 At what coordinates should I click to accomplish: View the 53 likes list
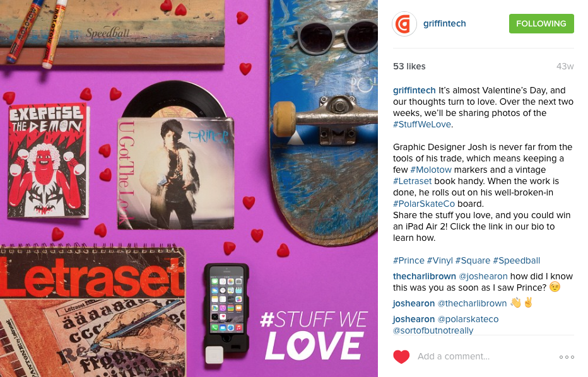point(409,66)
